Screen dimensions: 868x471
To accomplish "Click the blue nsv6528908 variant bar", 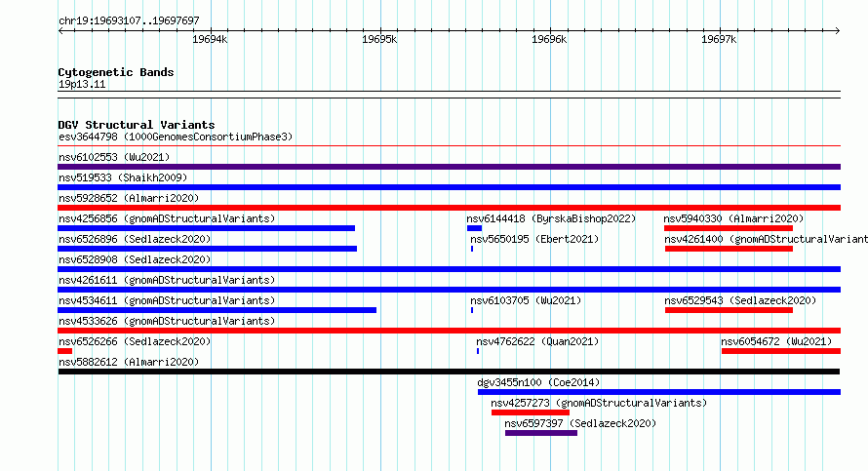I will (449, 269).
